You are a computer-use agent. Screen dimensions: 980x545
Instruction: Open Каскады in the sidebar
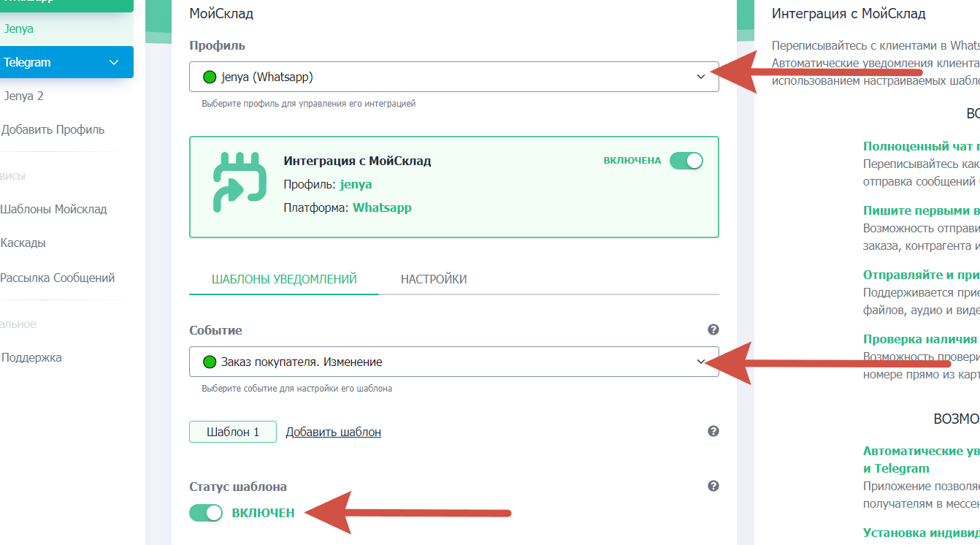pos(24,243)
